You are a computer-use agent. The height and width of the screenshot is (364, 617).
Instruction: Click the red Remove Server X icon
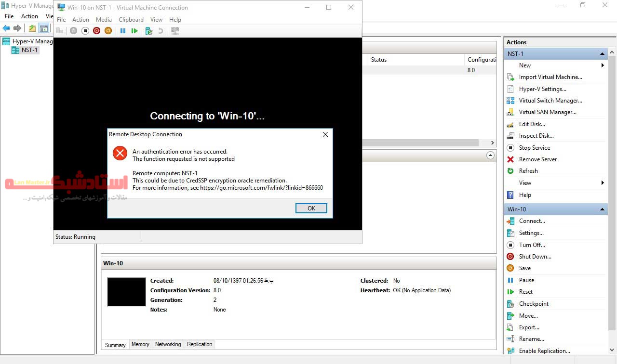510,159
